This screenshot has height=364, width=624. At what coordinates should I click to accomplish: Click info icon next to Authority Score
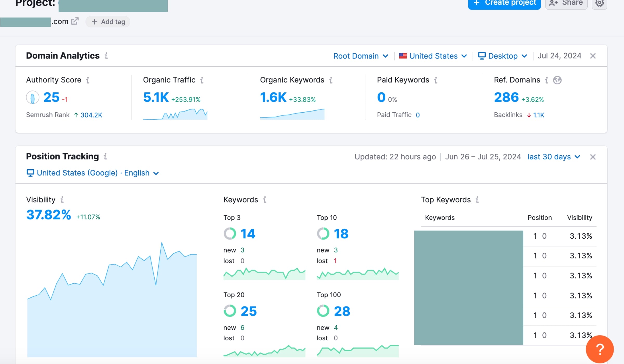88,80
